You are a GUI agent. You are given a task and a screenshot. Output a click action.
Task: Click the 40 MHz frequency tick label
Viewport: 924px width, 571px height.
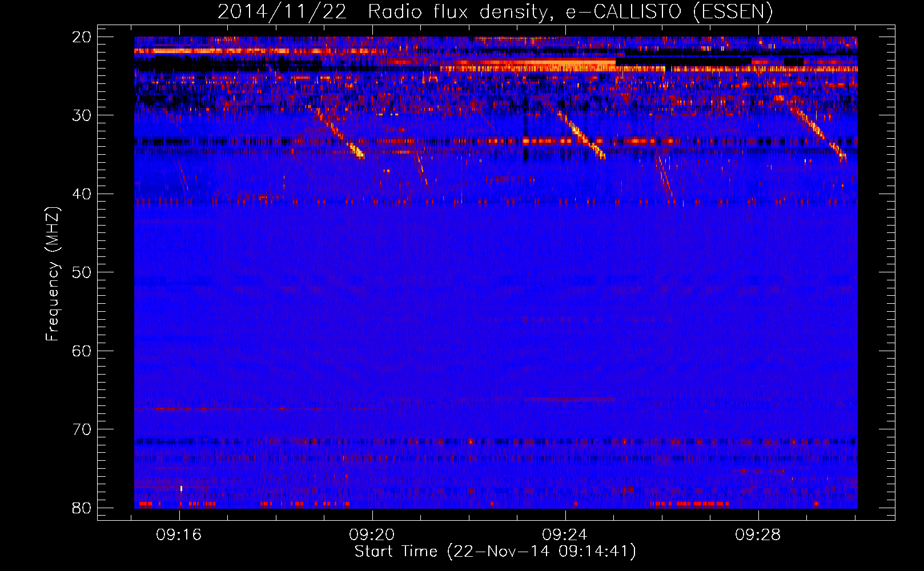[82, 194]
